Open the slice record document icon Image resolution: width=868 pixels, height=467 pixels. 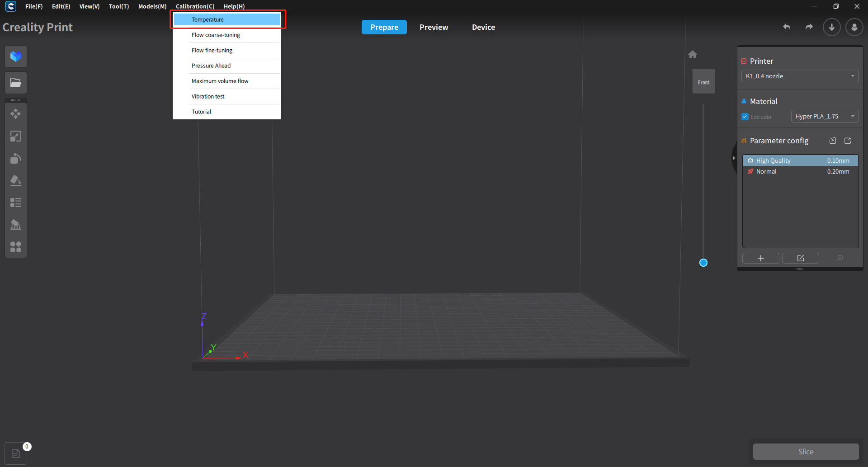16,453
